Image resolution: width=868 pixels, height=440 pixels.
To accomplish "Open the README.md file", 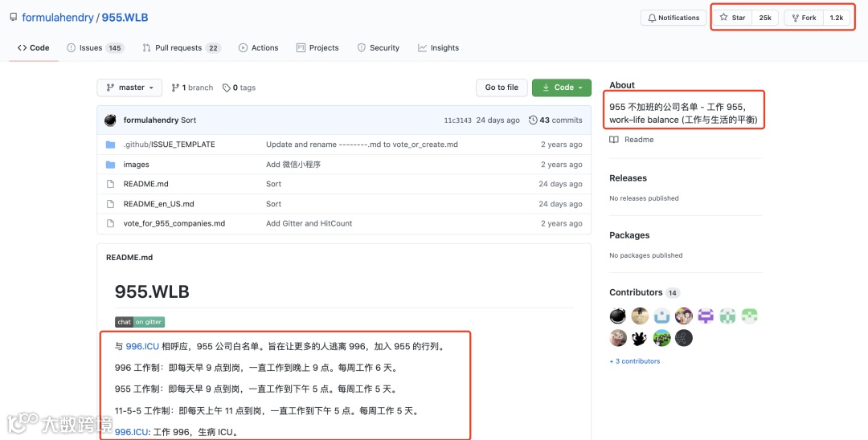I will (145, 184).
